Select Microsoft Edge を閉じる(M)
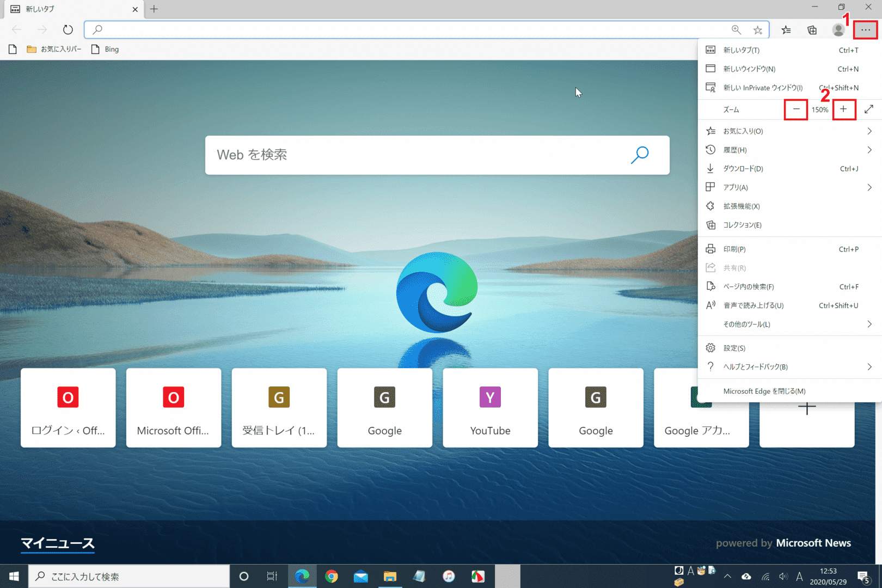The width and height of the screenshot is (882, 588). click(789, 391)
